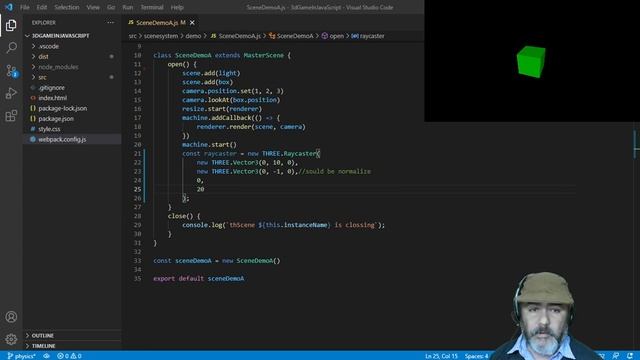Click the feedback icon in the status bar
The image size is (640, 360).
[616, 356]
